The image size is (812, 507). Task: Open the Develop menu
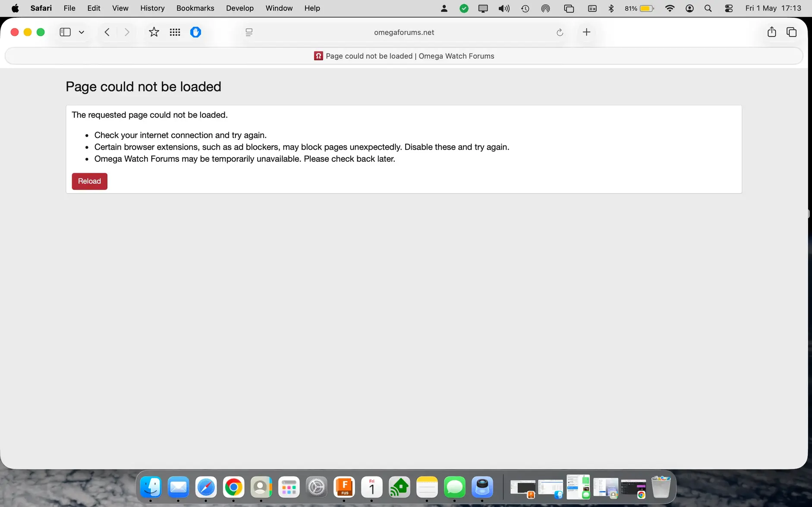tap(239, 8)
